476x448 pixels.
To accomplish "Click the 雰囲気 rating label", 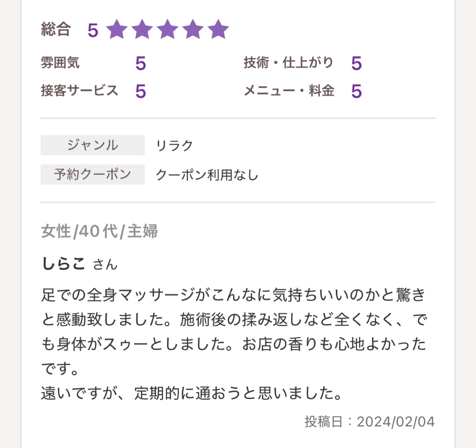I will pyautogui.click(x=60, y=62).
